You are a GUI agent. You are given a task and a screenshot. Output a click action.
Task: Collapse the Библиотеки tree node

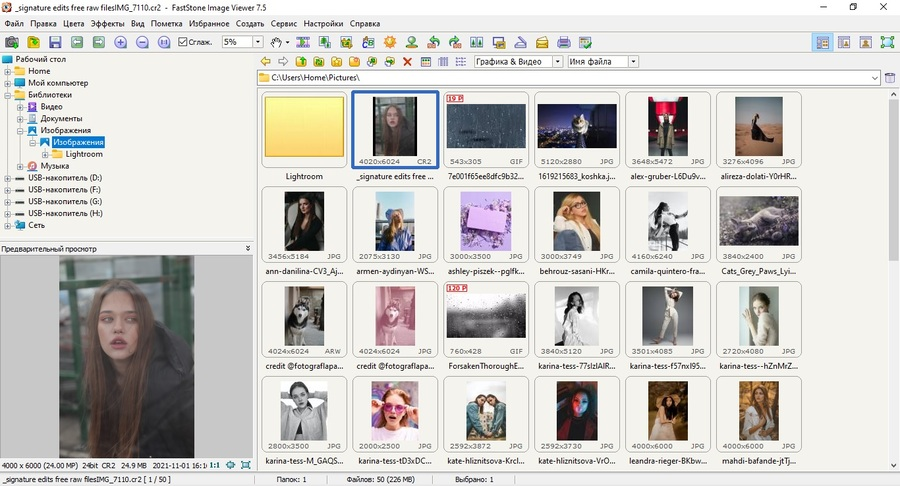[x=7, y=95]
